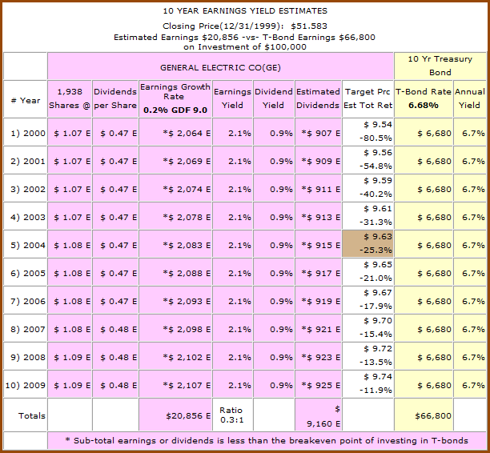Click $ 1.09 E shares value for 2008
Screen dimensions: 490x453
[72, 357]
